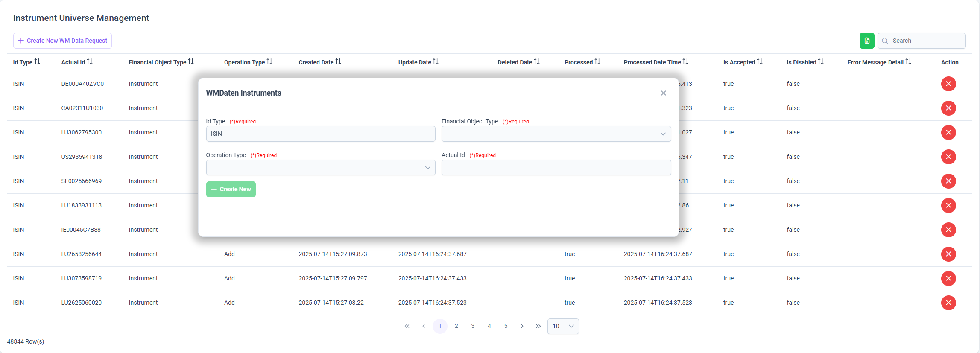
Task: Close the WMDaten Instruments dialog
Action: pyautogui.click(x=664, y=93)
